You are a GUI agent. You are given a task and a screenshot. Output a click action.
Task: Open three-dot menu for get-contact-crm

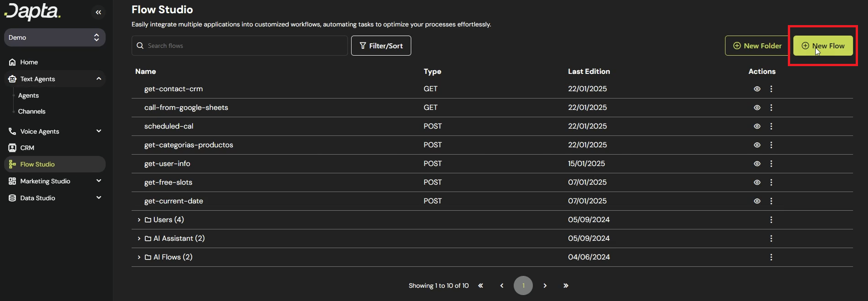coord(771,89)
